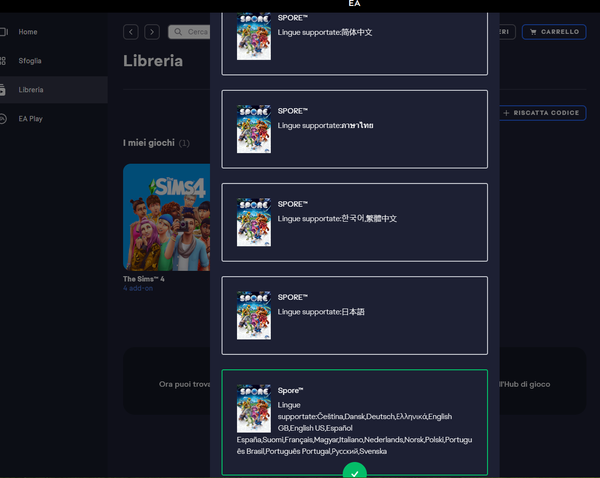Click the Home sidebar icon

(x=3, y=32)
